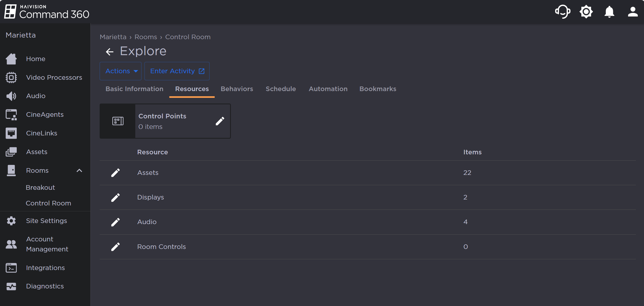Open the notifications bell
Screen dimensions: 644x306
pos(609,12)
